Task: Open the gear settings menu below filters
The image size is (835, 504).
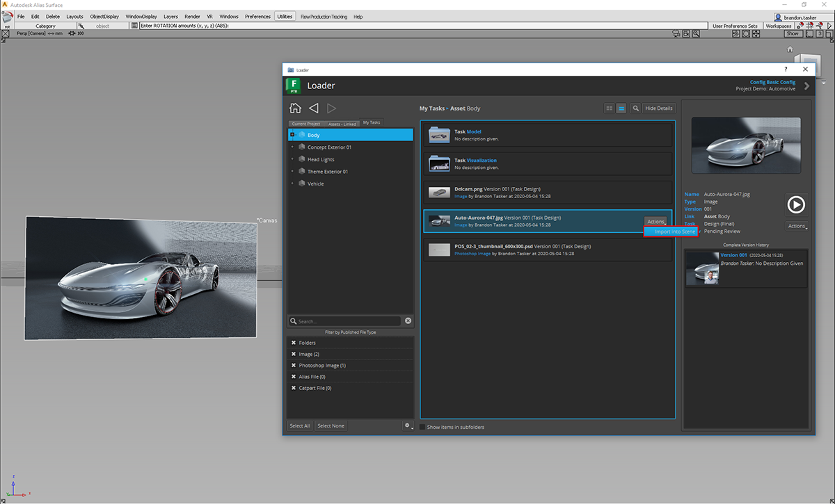Action: pos(408,425)
